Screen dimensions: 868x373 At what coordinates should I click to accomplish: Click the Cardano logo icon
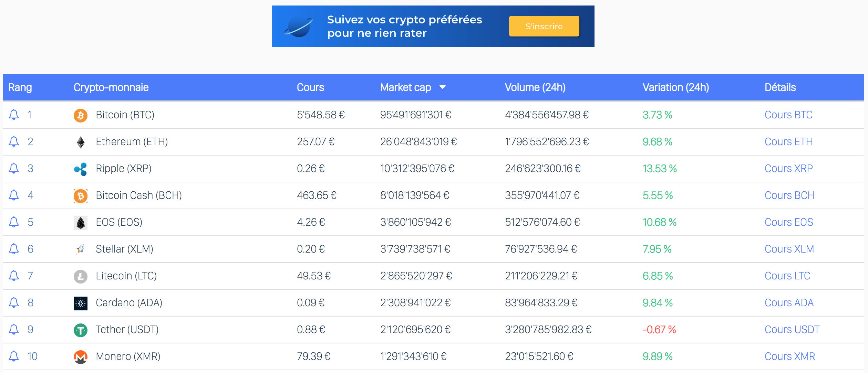click(x=81, y=303)
